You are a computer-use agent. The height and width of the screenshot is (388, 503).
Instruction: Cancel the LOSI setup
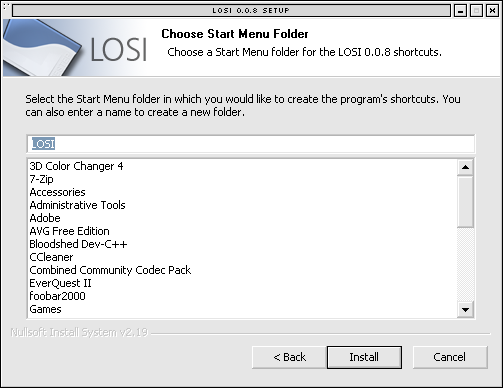(x=450, y=357)
